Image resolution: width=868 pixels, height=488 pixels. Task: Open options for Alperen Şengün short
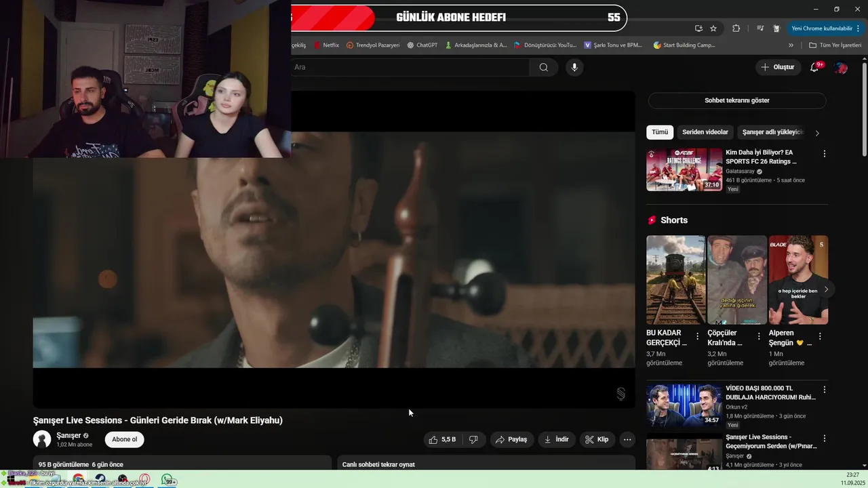820,336
